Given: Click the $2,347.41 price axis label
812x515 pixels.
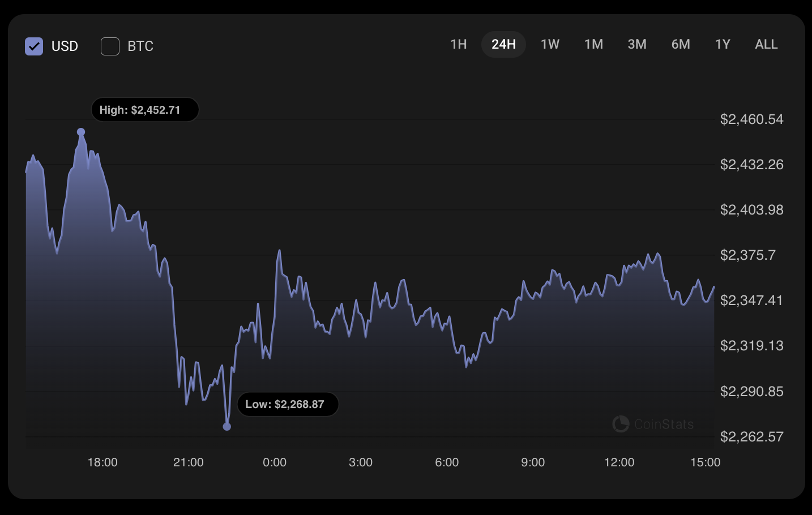Looking at the screenshot, I should pyautogui.click(x=751, y=301).
